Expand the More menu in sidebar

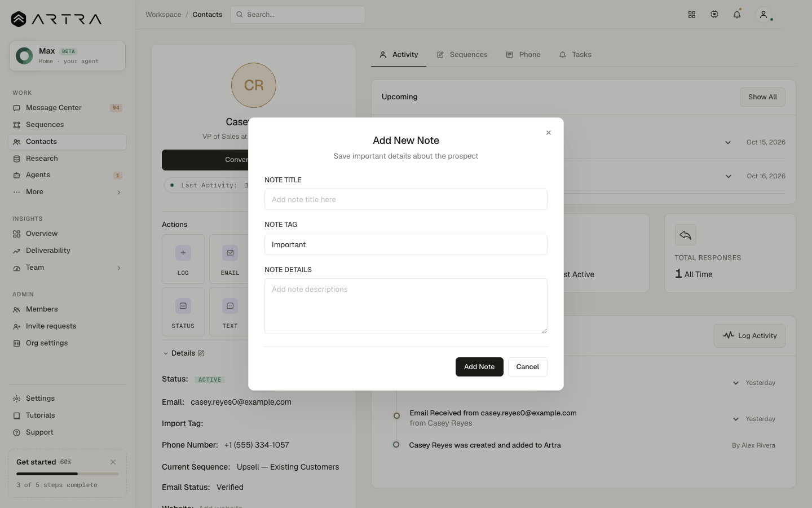click(x=67, y=192)
